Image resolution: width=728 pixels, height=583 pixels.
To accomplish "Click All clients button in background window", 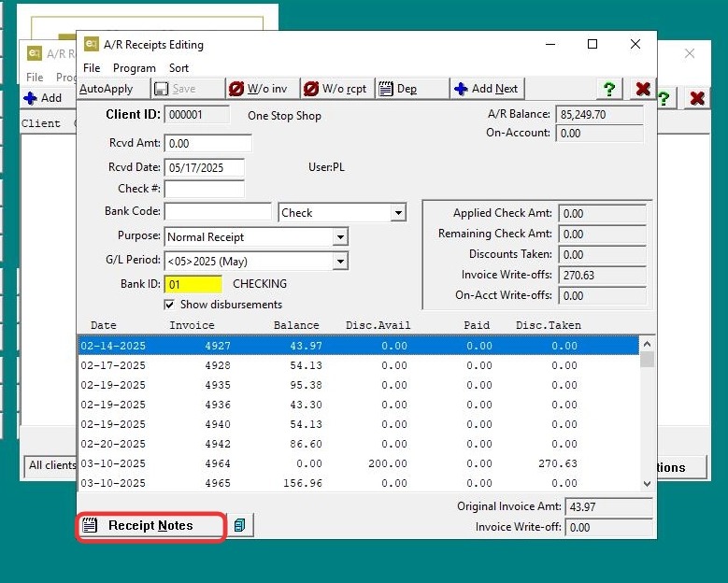I will click(x=50, y=465).
